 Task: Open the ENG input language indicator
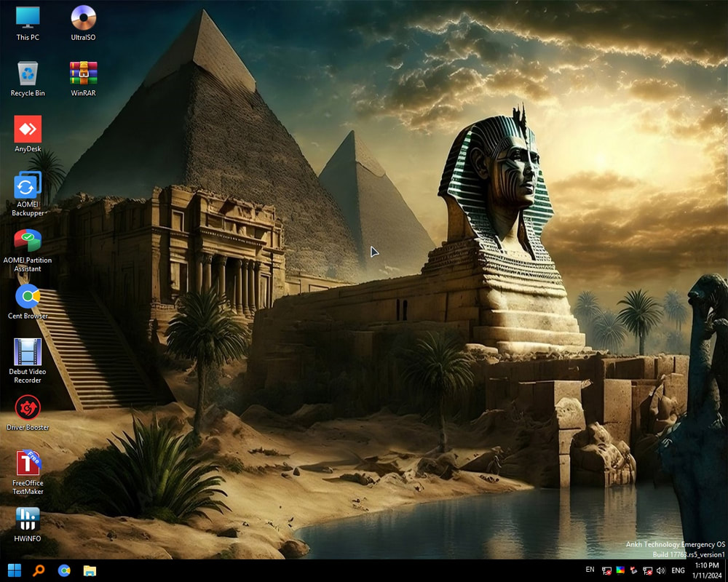[x=678, y=570]
